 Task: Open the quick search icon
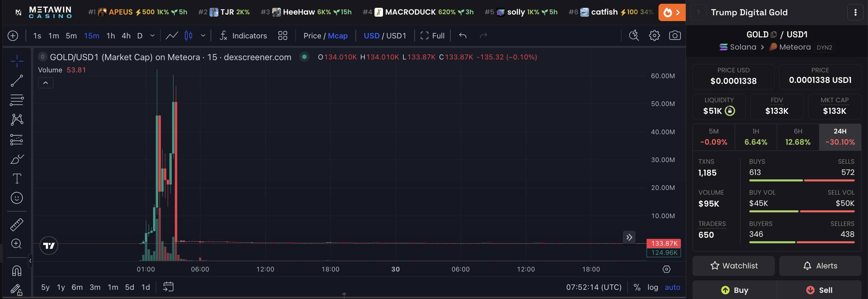click(634, 36)
